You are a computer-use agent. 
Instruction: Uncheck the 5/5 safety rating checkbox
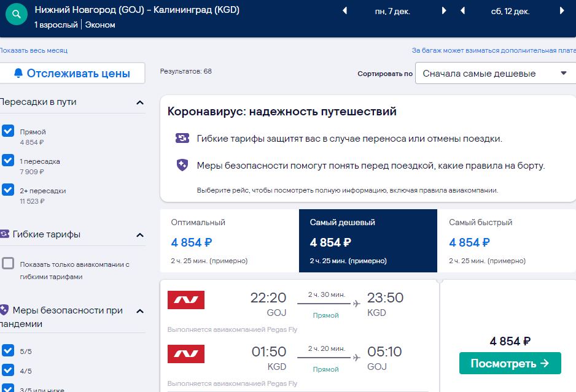tap(8, 350)
